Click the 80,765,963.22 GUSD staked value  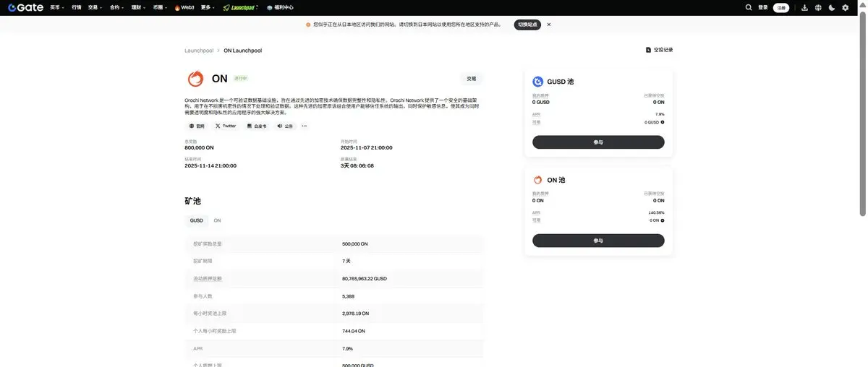tap(365, 278)
